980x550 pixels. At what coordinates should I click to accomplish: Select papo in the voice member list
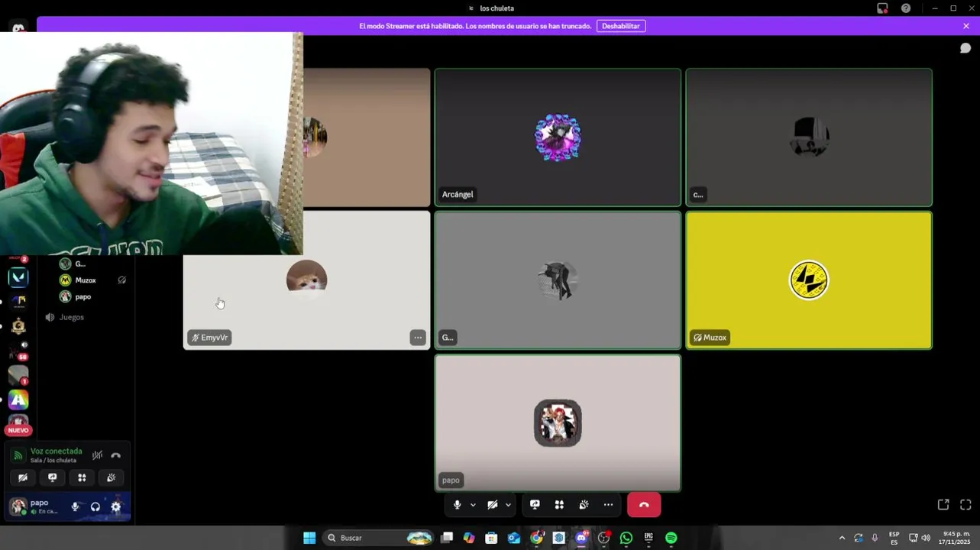83,296
